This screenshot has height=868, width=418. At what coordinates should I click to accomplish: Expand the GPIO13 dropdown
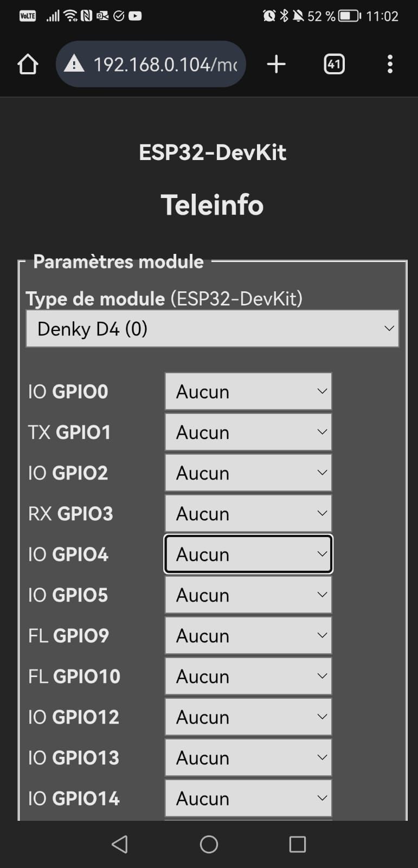tap(248, 758)
